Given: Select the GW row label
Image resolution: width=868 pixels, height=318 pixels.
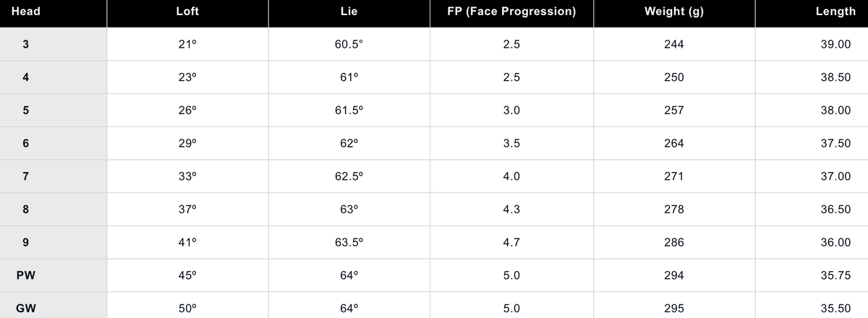Looking at the screenshot, I should (x=26, y=309).
